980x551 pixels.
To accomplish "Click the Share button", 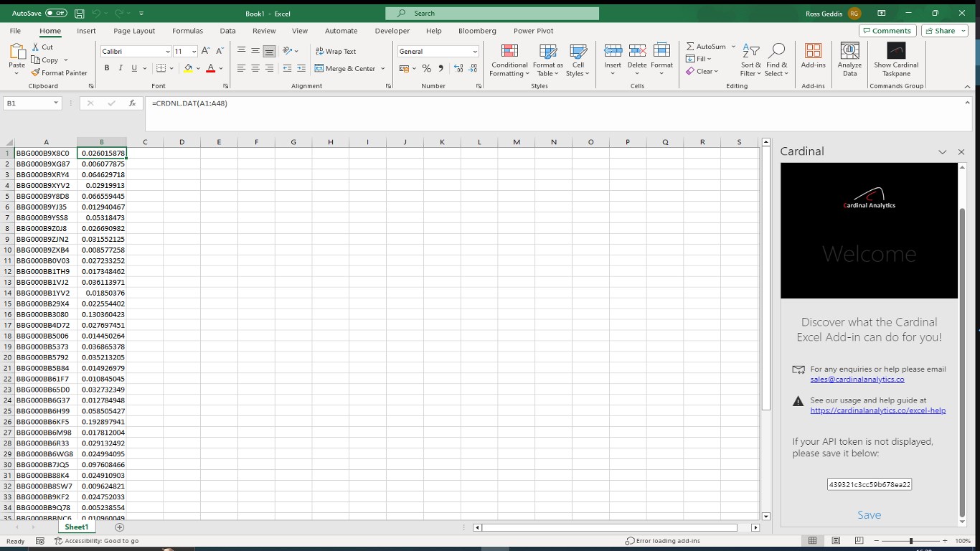I will click(x=939, y=31).
